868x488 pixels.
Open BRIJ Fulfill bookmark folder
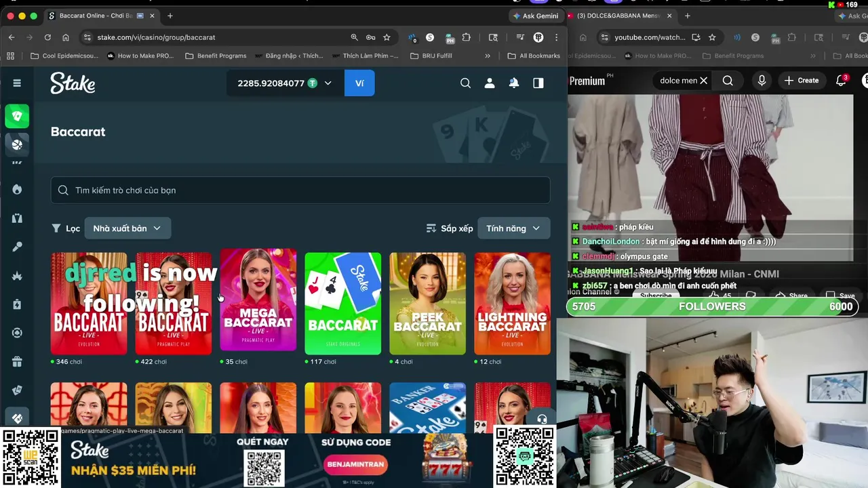(x=431, y=56)
